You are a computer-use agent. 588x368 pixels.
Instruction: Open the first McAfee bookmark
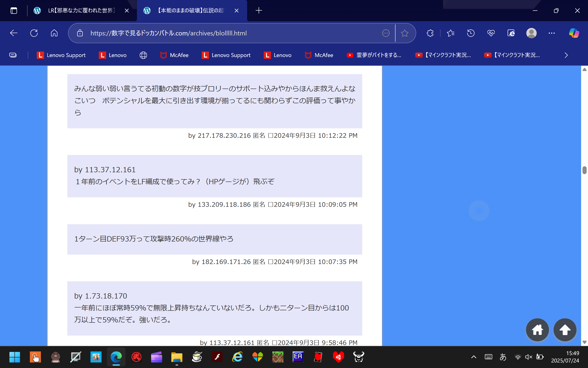174,55
